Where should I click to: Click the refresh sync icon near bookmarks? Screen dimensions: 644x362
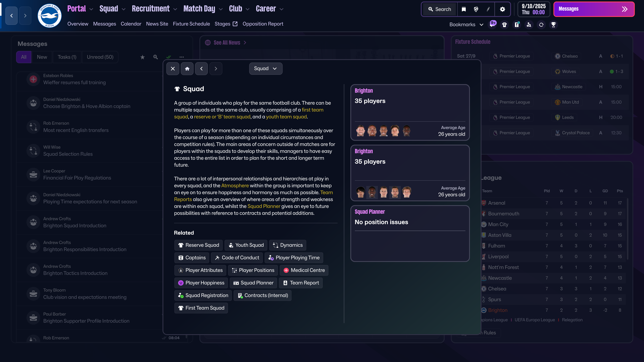tap(541, 25)
